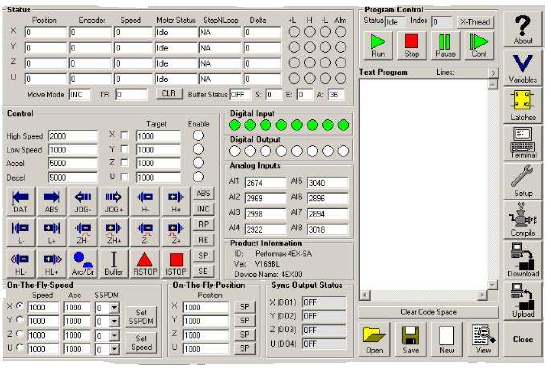Click the Close button
Image resolution: width=551 pixels, height=371 pixels.
523,339
